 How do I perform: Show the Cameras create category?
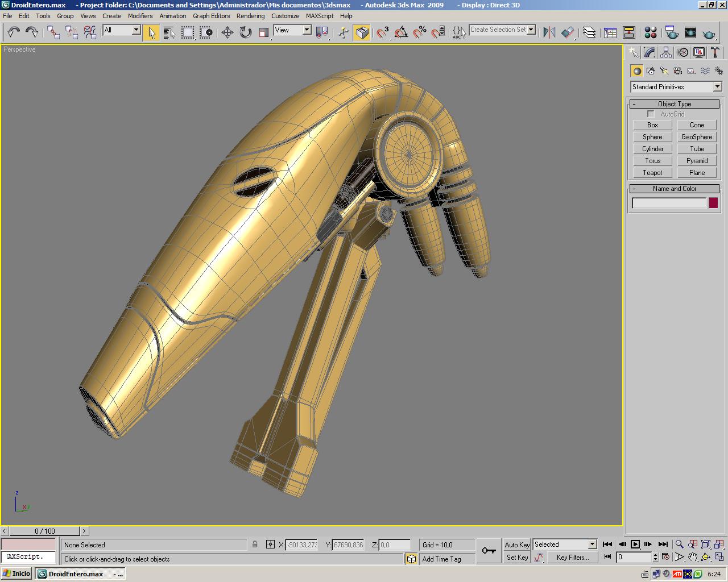click(x=678, y=71)
